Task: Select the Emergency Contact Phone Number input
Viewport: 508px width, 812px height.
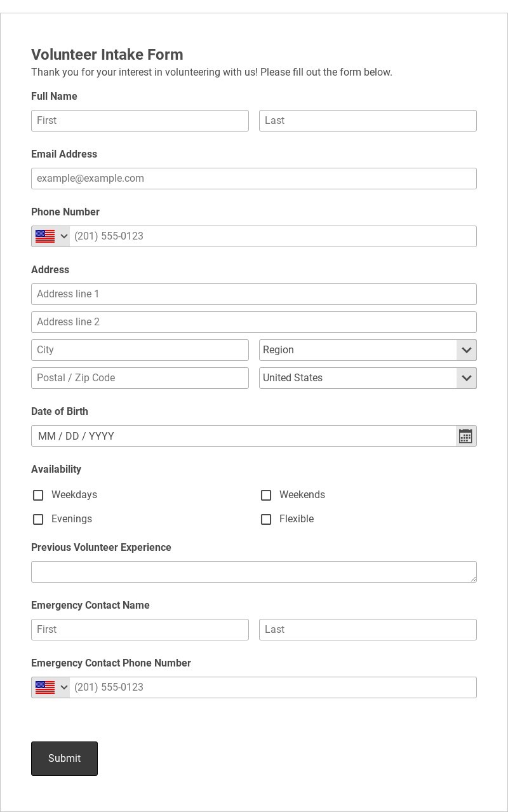Action: (x=273, y=687)
